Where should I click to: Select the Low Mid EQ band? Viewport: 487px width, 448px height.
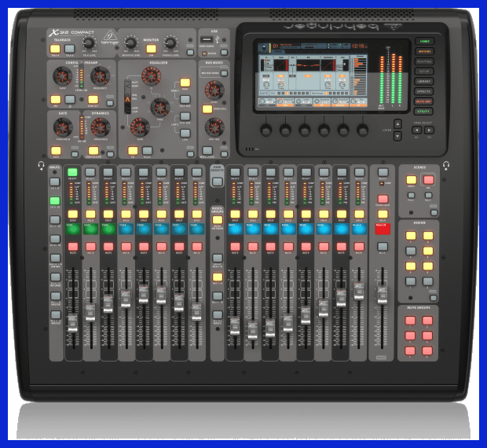click(185, 116)
